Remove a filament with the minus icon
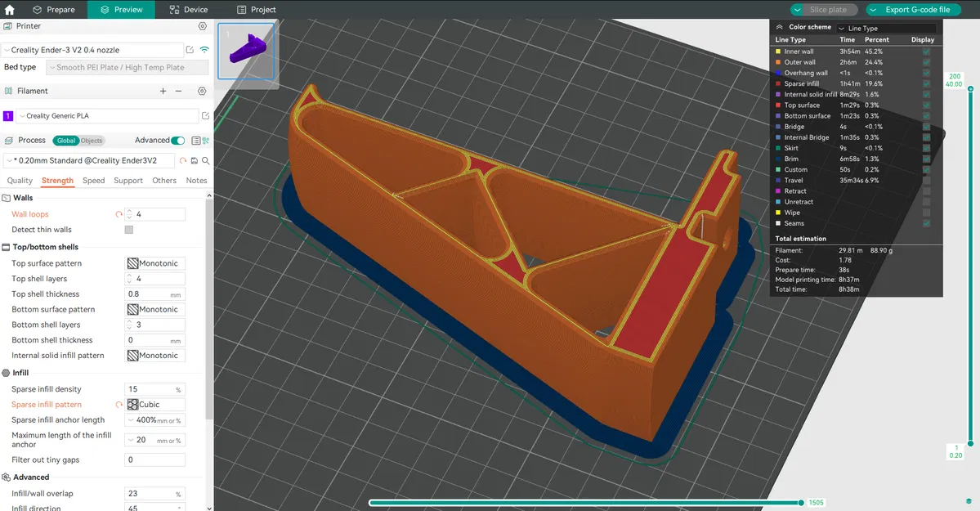The image size is (980, 511). [x=179, y=92]
